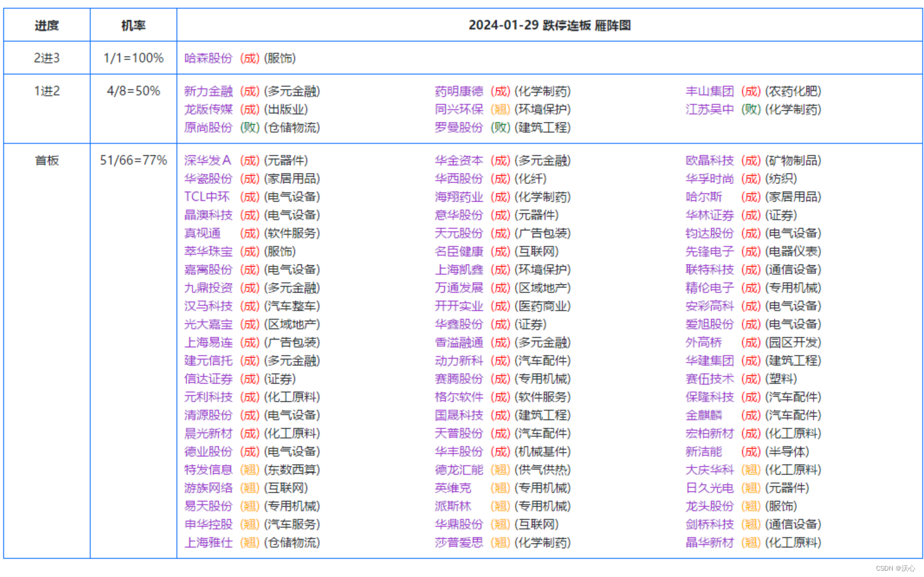Select the 进度 column header
Image resolution: width=924 pixels, height=577 pixels.
47,25
